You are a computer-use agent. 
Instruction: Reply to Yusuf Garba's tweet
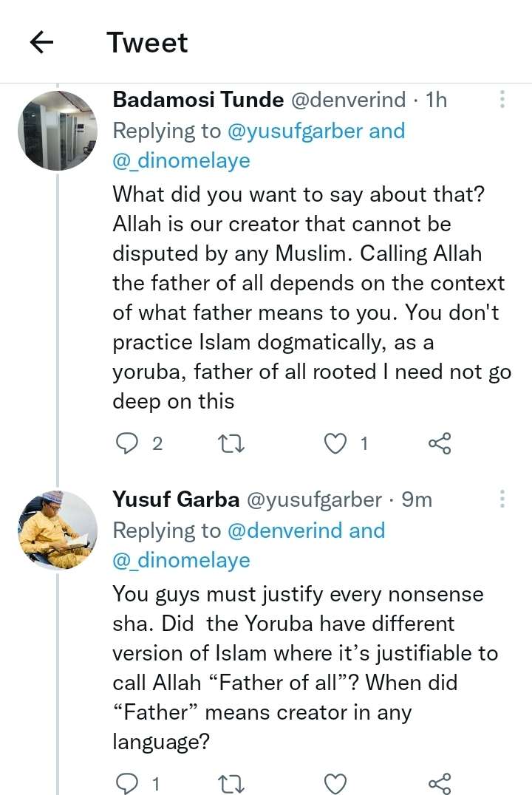click(x=129, y=782)
